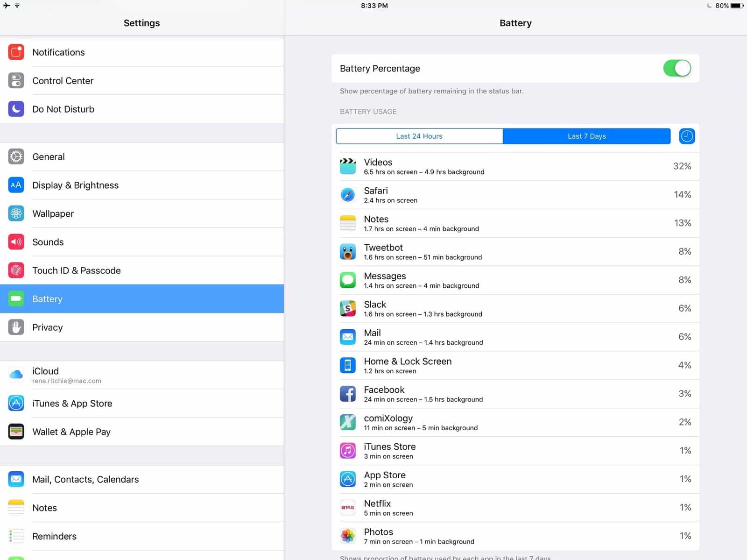Open Control Center icon in sidebar
The width and height of the screenshot is (747, 560).
click(x=16, y=80)
